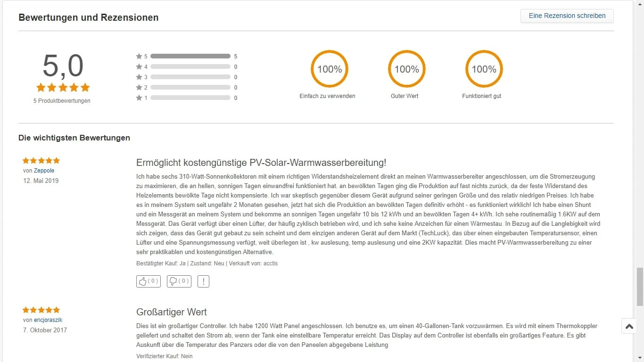Click the five-star overall rating icons
Image resolution: width=644 pixels, height=362 pixels.
click(63, 88)
